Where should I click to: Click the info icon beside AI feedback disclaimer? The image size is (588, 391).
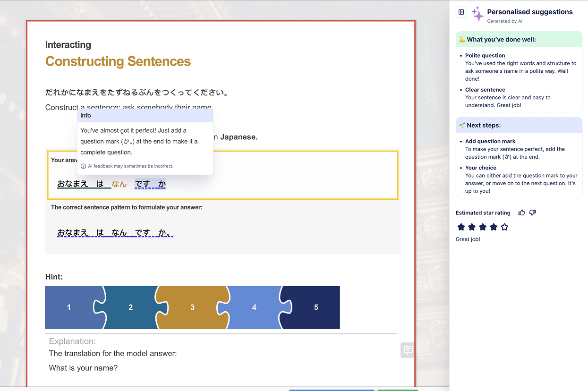83,166
